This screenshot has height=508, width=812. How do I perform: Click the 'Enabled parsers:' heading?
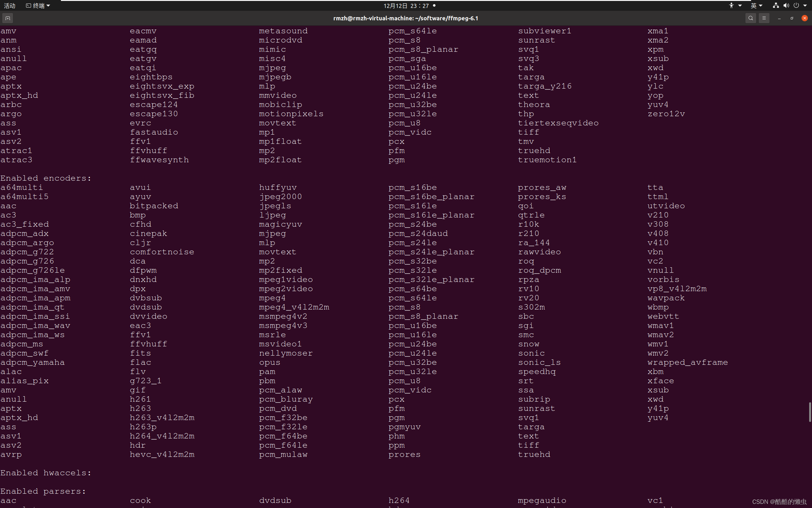pyautogui.click(x=43, y=491)
